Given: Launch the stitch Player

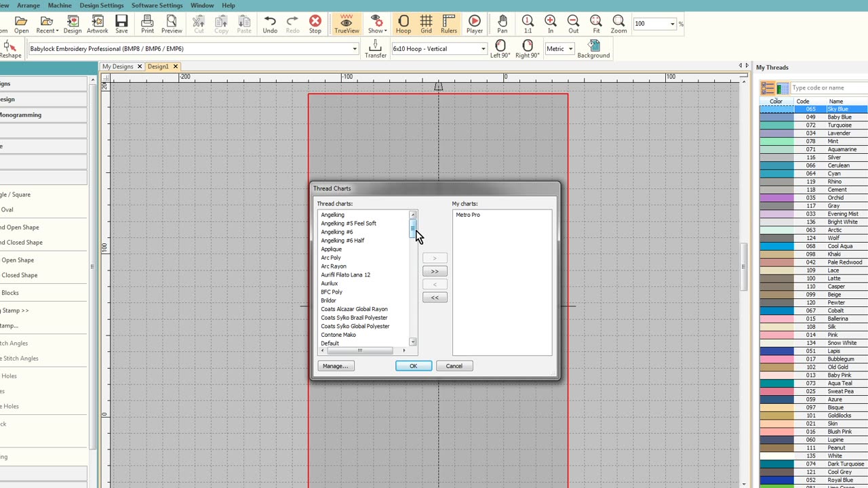Looking at the screenshot, I should [x=475, y=24].
